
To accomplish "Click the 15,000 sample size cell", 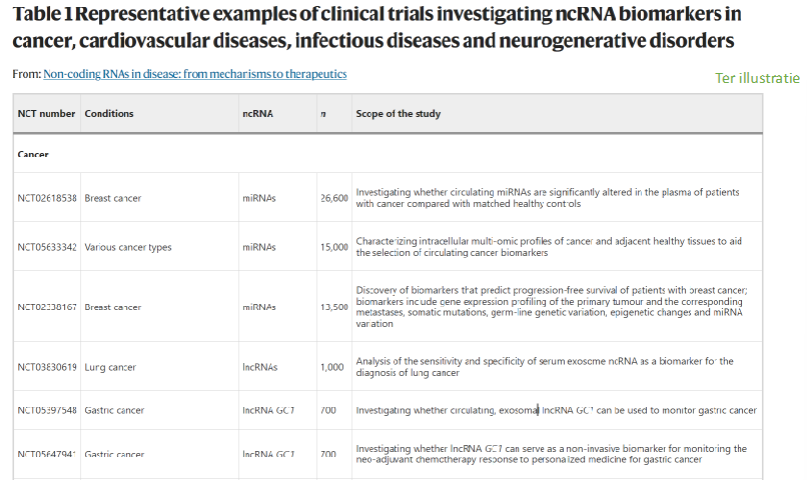I will click(334, 247).
